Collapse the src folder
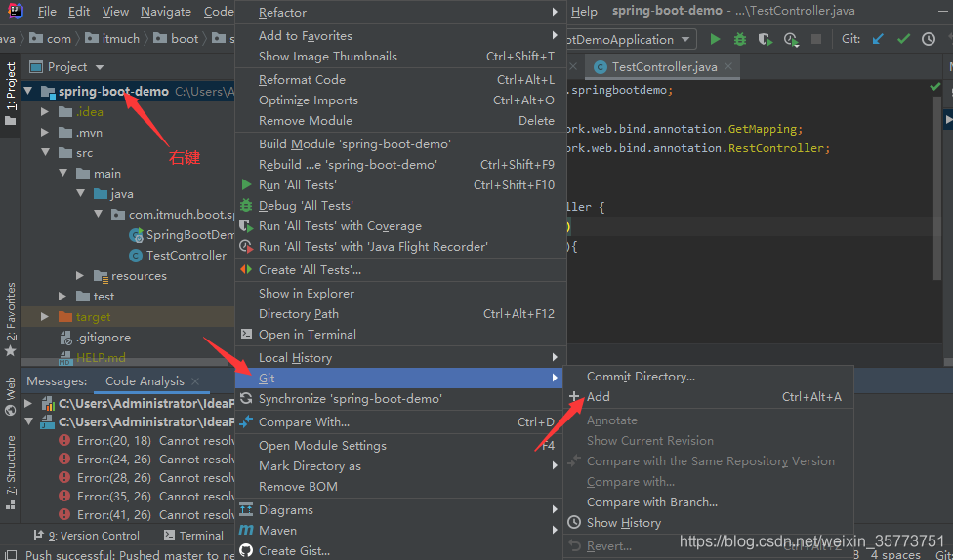953x560 pixels. click(46, 153)
